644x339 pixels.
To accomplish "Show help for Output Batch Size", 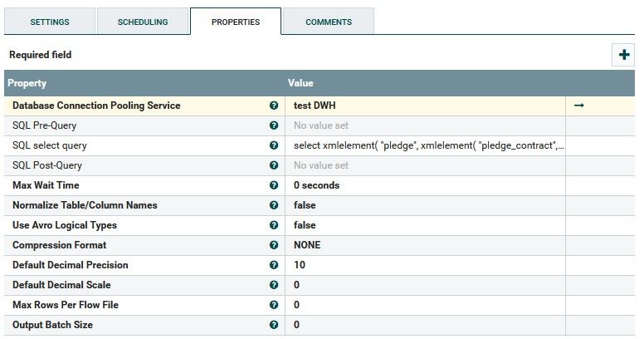I will (x=274, y=325).
